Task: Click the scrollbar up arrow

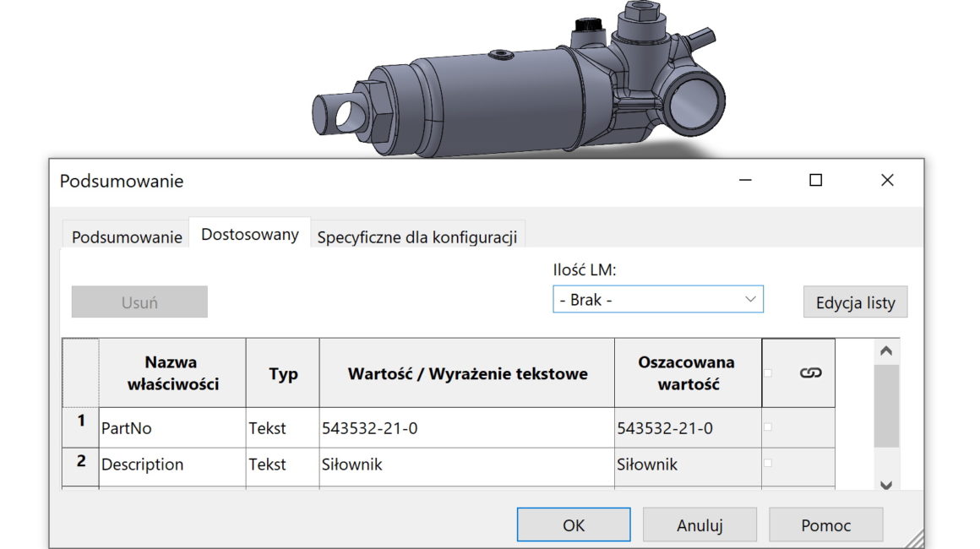Action: 885,351
